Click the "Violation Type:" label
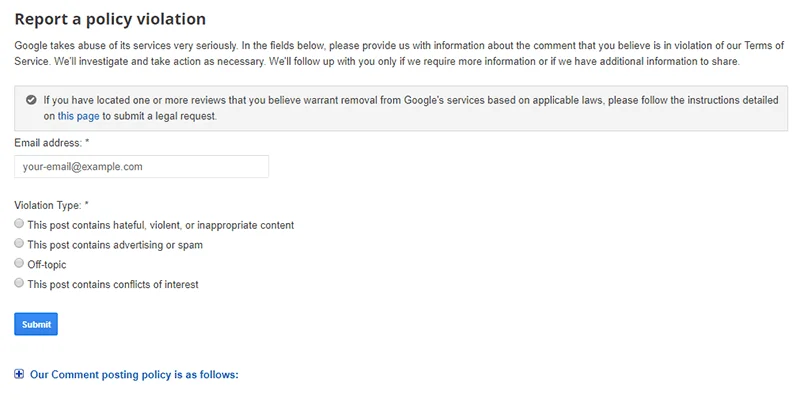Viewport: 800px width, 402px height. [47, 204]
